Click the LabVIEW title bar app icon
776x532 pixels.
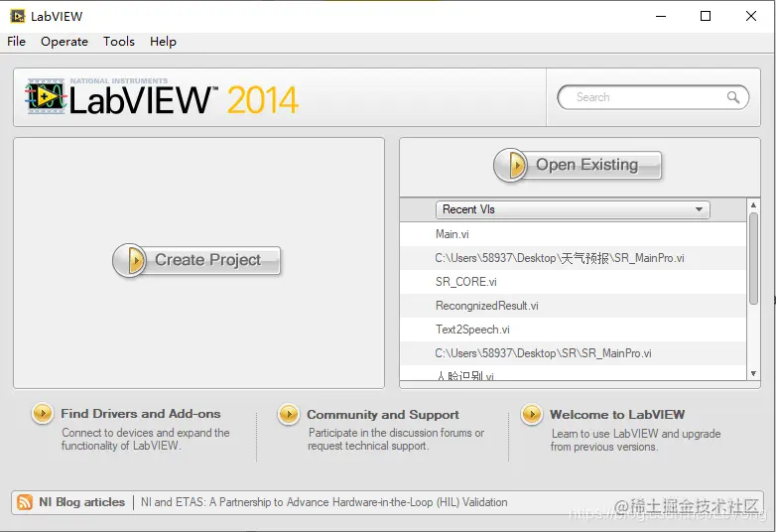[17, 16]
